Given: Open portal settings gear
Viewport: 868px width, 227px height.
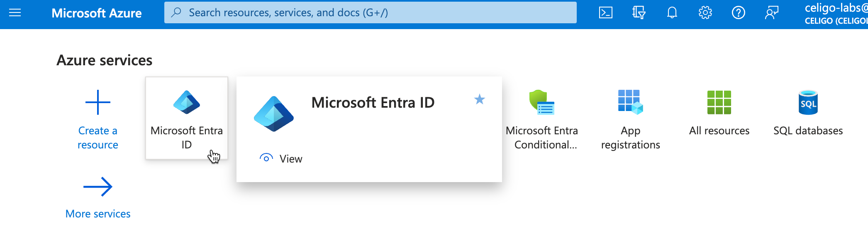Looking at the screenshot, I should tap(705, 13).
